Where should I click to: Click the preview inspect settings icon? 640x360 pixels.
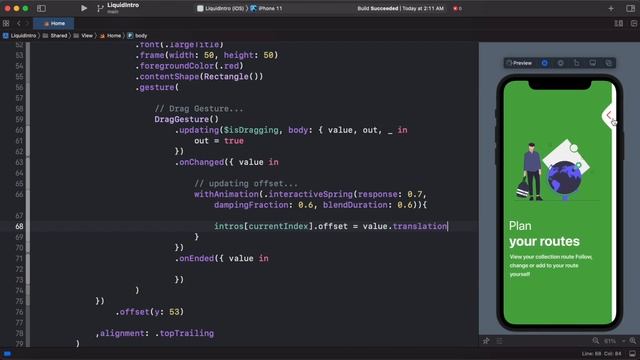[560, 63]
